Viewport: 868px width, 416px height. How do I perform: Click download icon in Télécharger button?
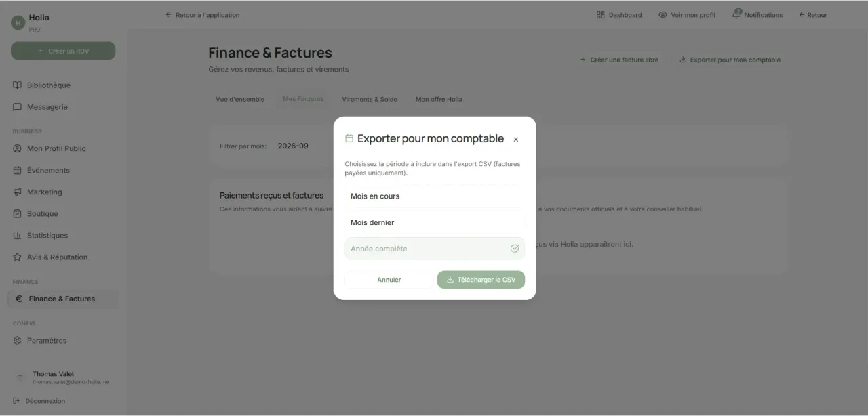[450, 280]
